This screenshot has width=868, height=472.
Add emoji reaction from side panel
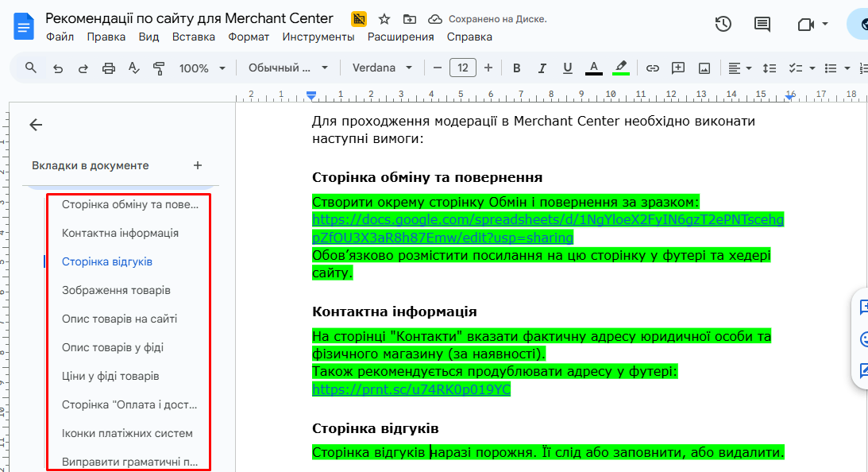click(863, 339)
